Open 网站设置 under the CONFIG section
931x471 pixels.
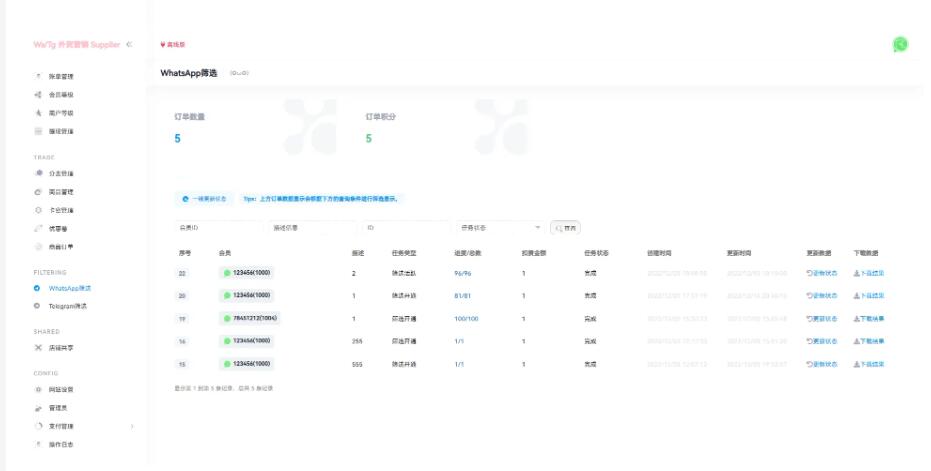pyautogui.click(x=61, y=390)
